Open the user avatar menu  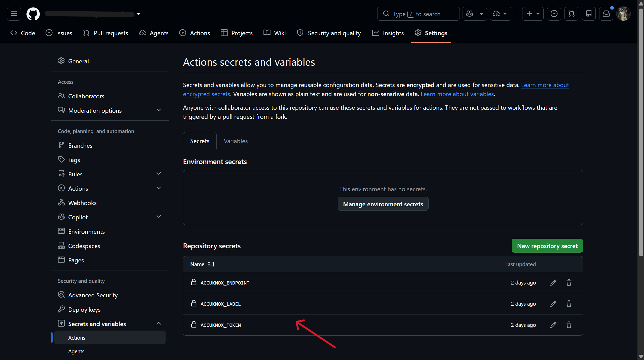623,14
